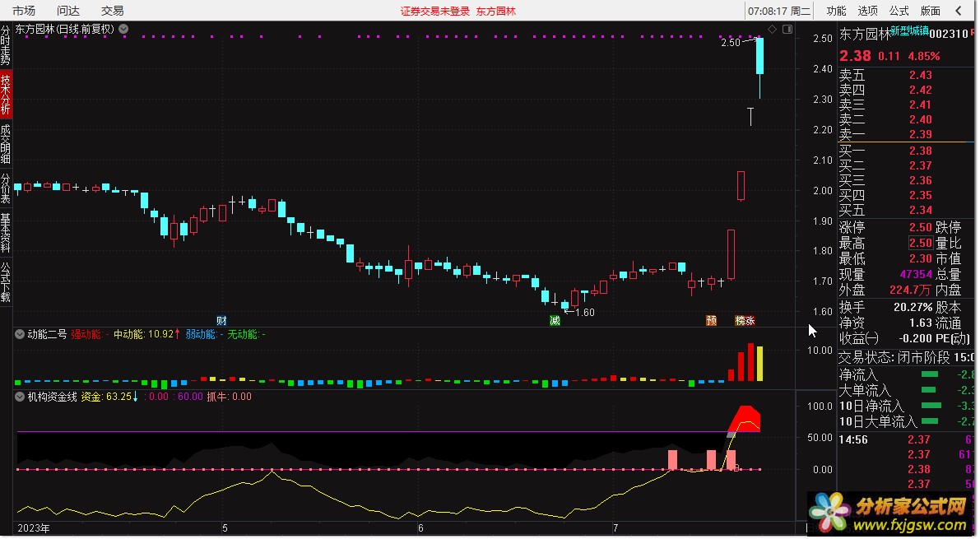
Task: Click the 大单流入 row label
Action: (864, 390)
